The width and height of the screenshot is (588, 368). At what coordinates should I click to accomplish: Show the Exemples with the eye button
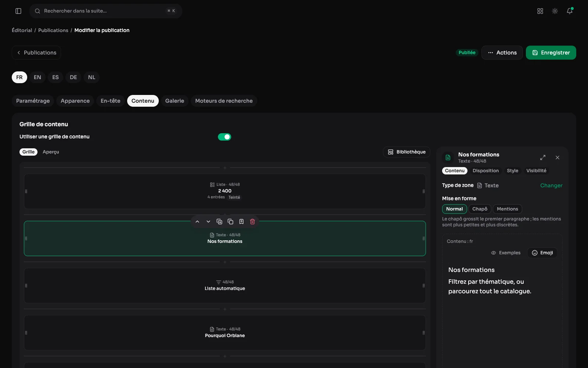click(x=506, y=253)
